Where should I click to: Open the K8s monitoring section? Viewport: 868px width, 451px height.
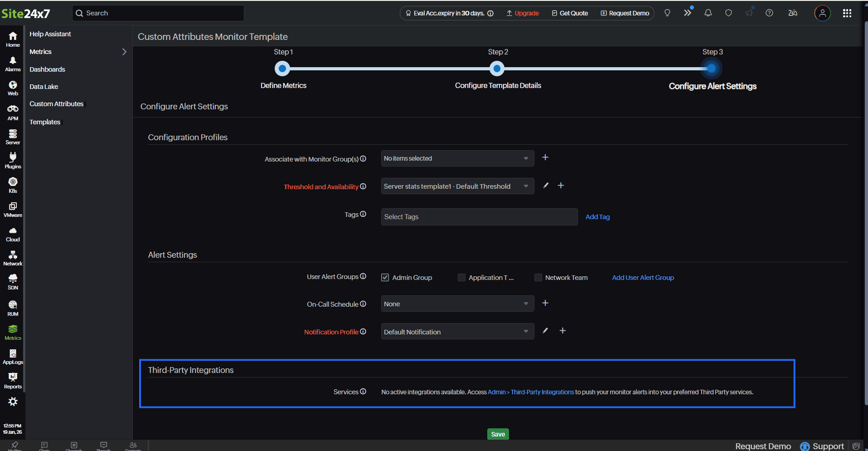click(x=12, y=184)
